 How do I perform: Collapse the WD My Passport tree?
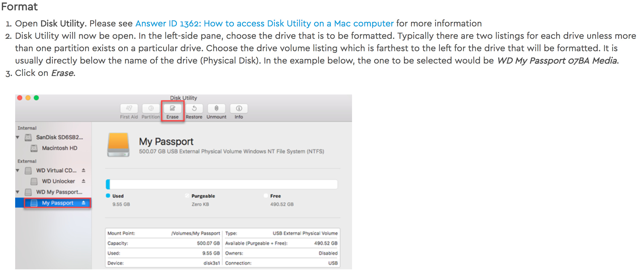[18, 192]
